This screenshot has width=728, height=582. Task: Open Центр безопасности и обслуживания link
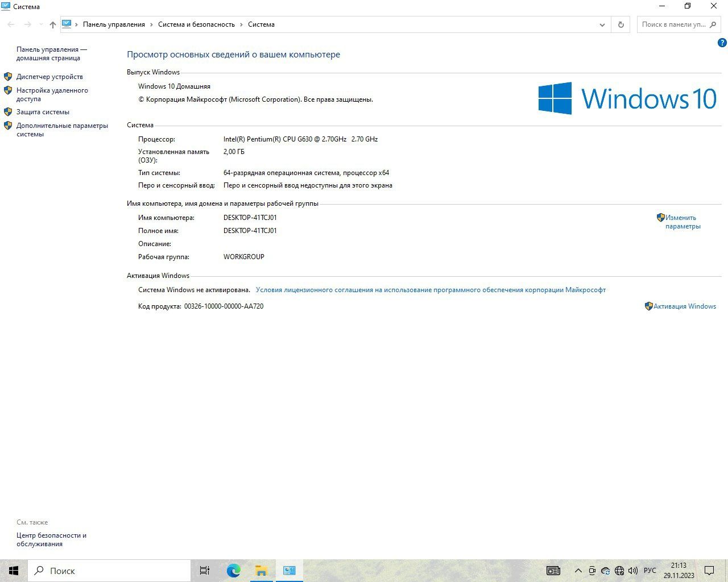[51, 539]
